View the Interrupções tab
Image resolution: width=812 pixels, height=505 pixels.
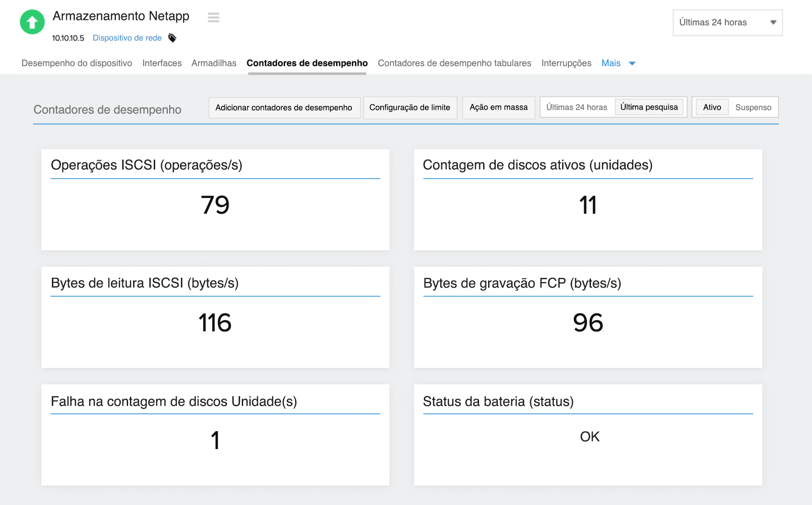coord(566,63)
